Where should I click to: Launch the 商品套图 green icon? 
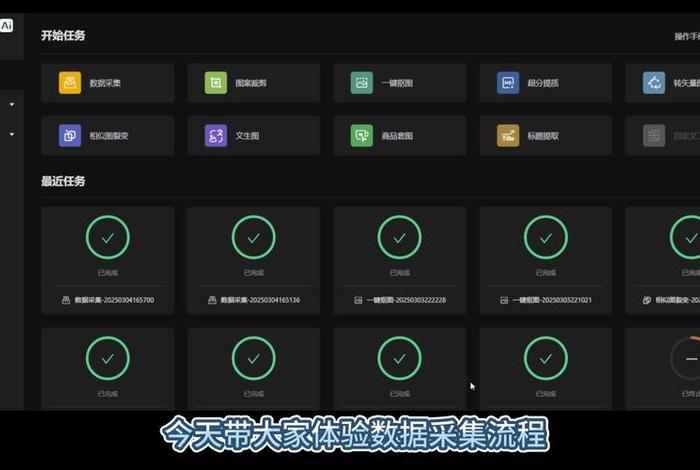tap(362, 135)
